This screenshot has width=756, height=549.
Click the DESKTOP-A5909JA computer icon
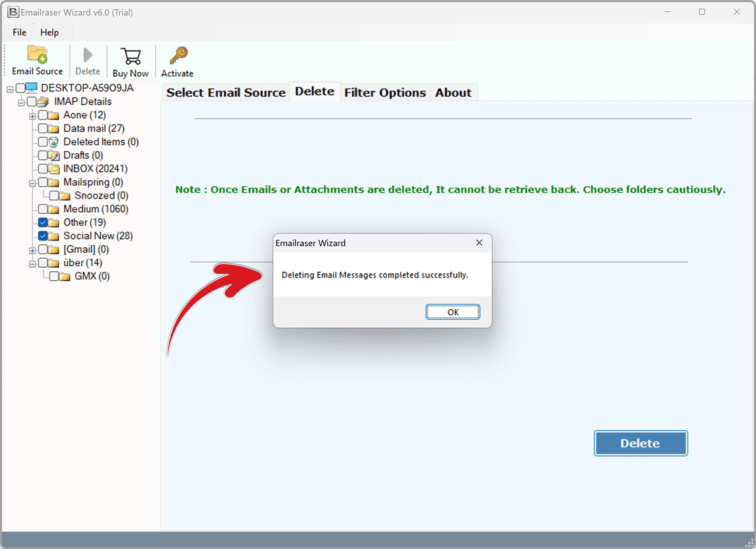pos(31,88)
